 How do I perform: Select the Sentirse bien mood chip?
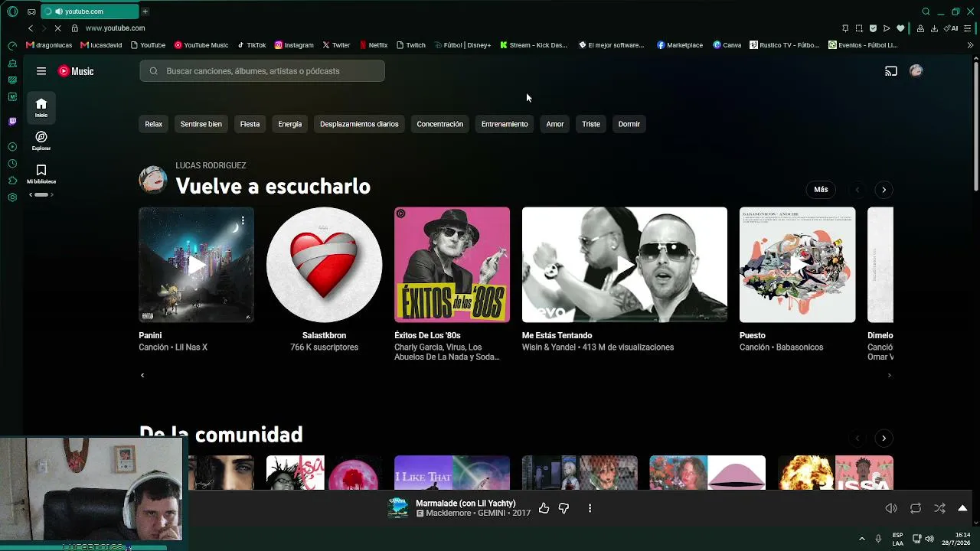click(x=201, y=124)
